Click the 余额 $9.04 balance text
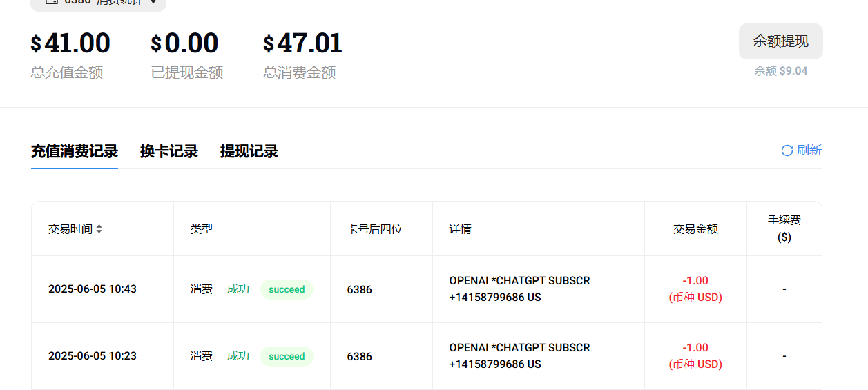This screenshot has height=390, width=868. point(780,71)
